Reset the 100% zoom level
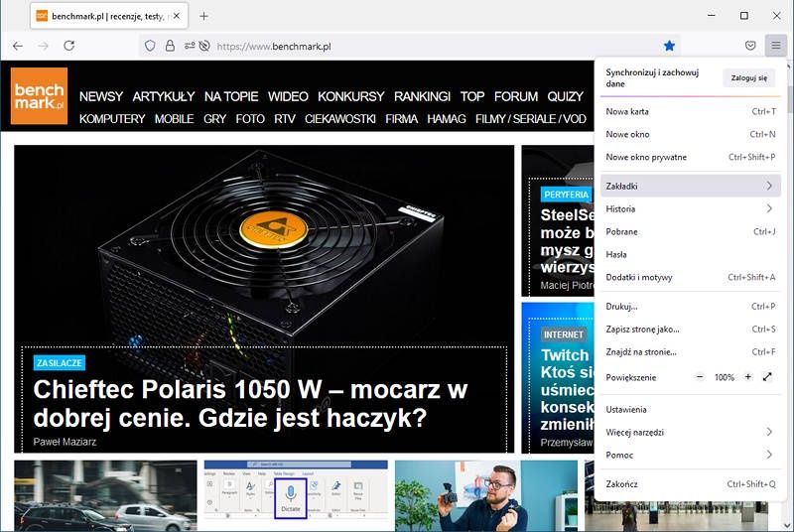This screenshot has height=532, width=794. click(725, 377)
